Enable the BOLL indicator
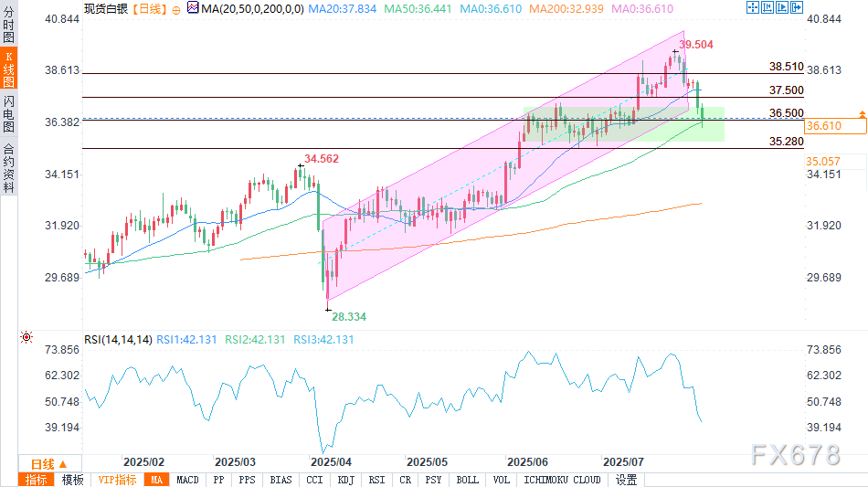 point(467,480)
